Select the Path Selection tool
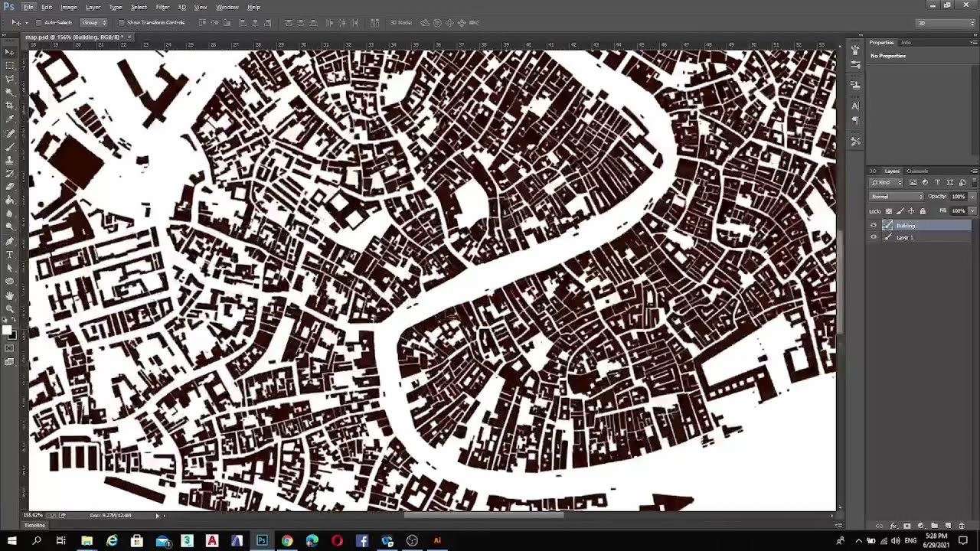This screenshot has width=980, height=551. 10,267
